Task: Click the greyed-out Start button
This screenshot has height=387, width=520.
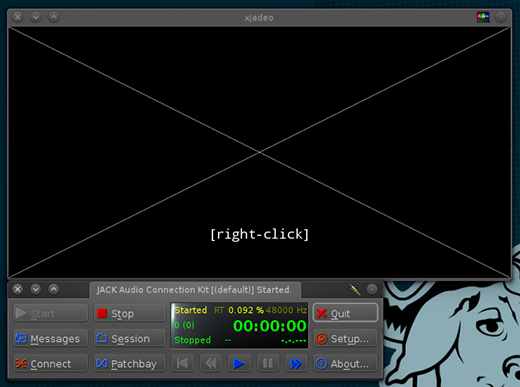Action: (50, 313)
